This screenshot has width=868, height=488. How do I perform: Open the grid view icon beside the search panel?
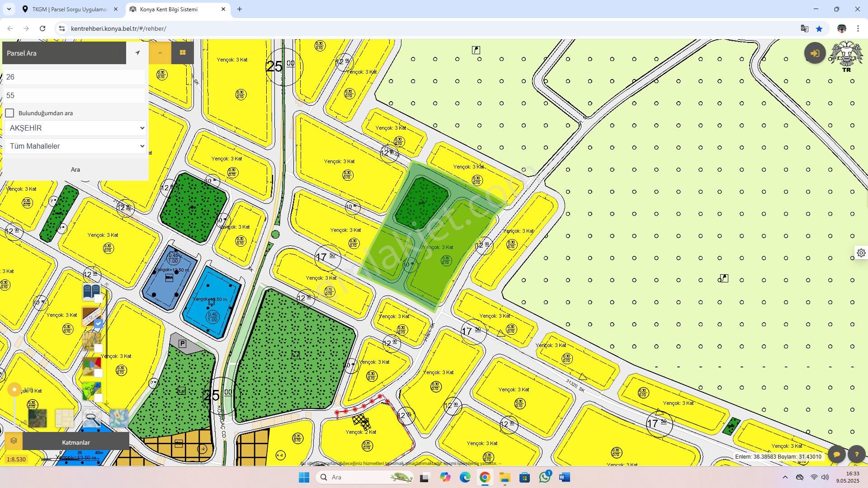(183, 53)
